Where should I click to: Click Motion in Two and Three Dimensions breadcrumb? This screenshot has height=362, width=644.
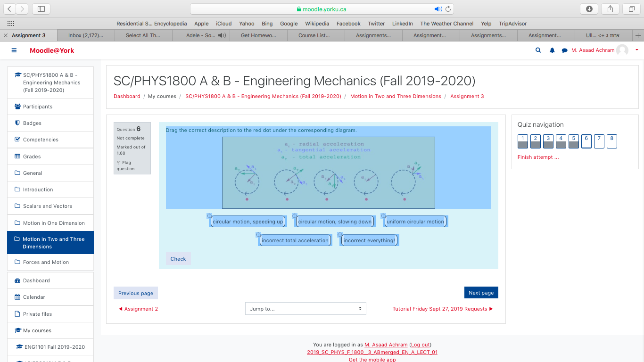click(396, 96)
